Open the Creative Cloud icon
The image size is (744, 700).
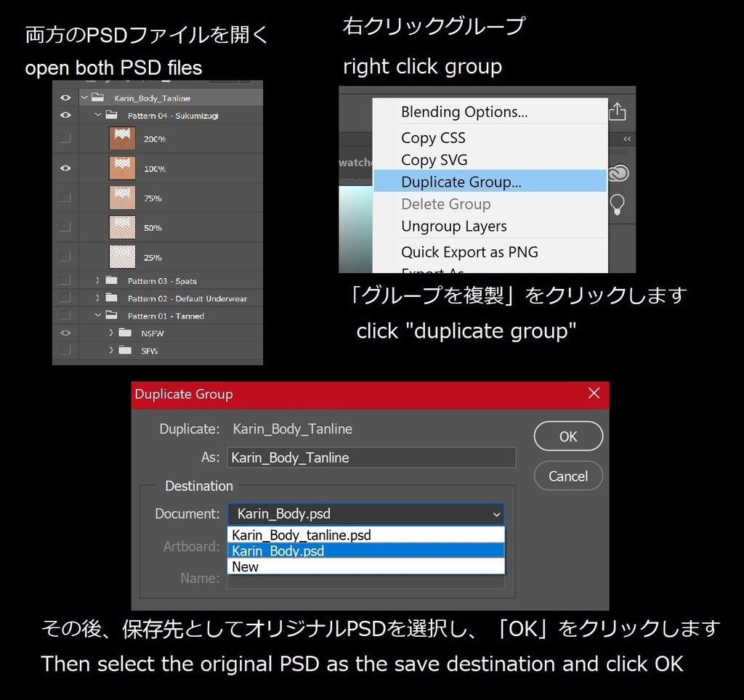click(x=617, y=173)
